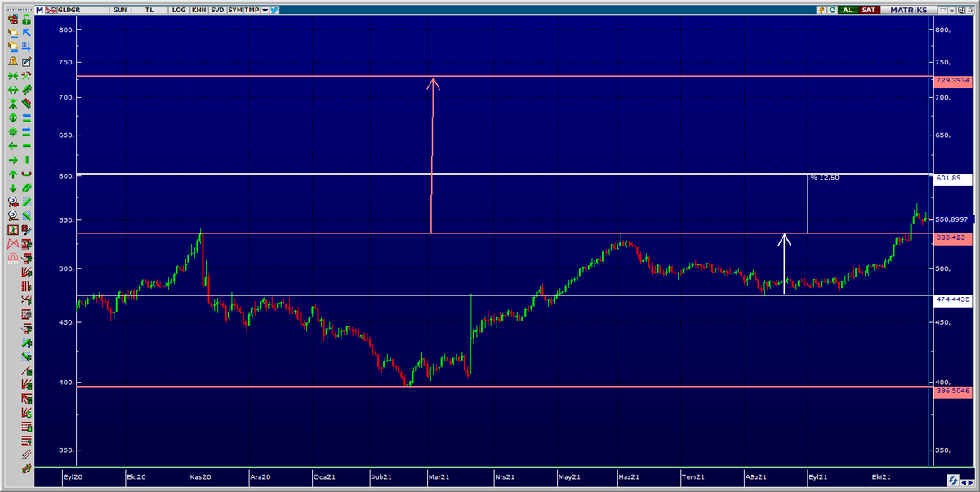
Task: Move chart down with green down arrow
Action: [x=13, y=188]
